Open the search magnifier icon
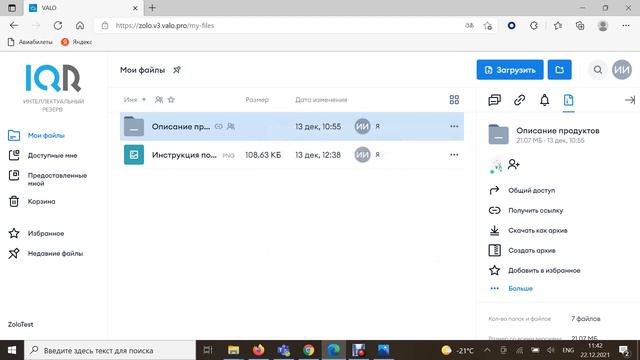 [598, 70]
